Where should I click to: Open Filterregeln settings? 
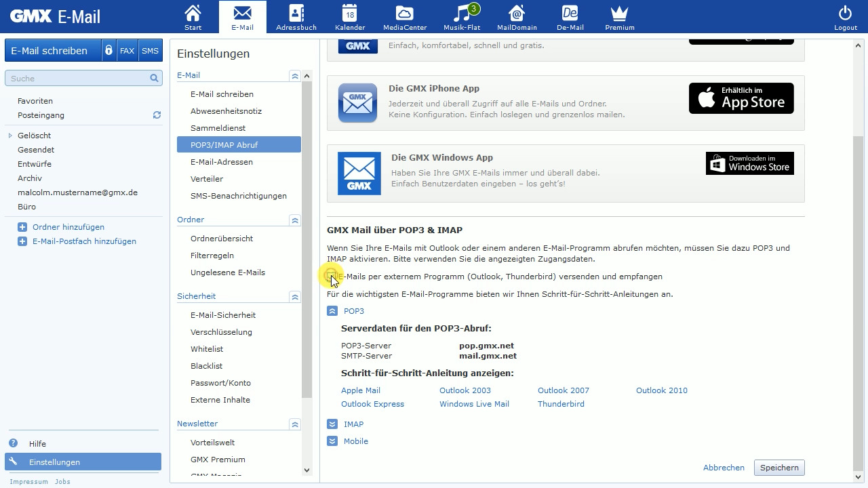coord(212,256)
